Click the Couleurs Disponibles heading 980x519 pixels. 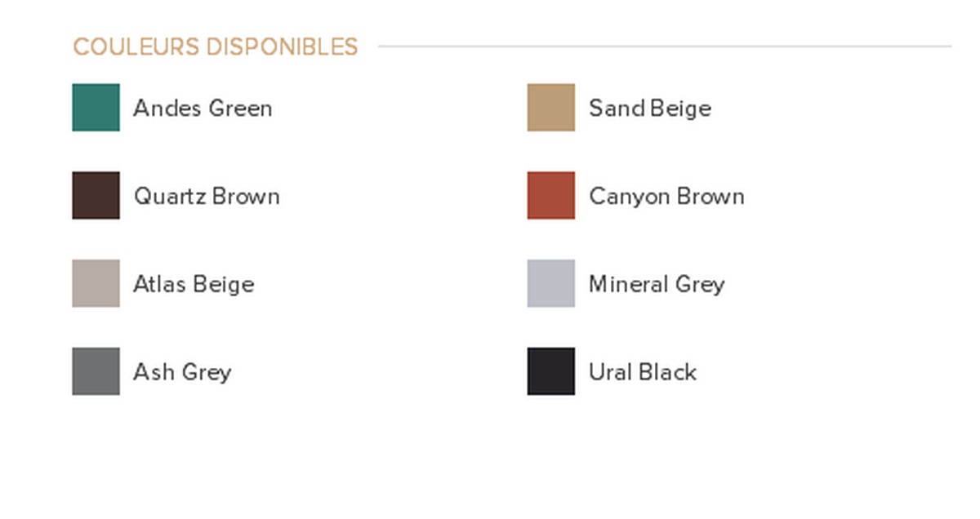(216, 47)
